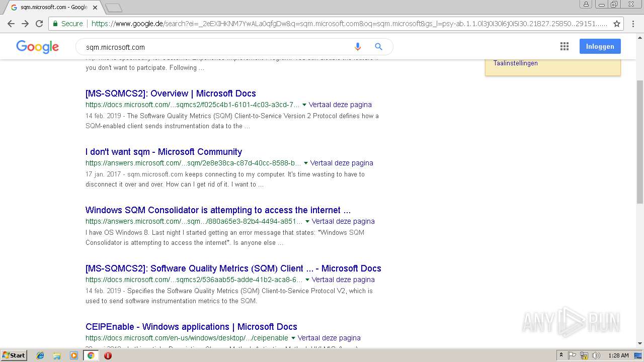Click the scrollbar up arrow
The width and height of the screenshot is (644, 362).
point(640,37)
